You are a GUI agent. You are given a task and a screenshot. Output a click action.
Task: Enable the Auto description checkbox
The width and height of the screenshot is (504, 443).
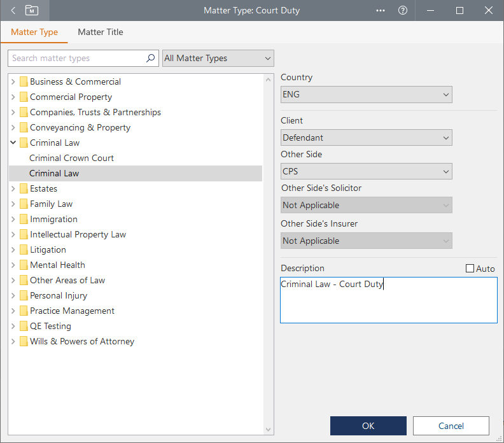pyautogui.click(x=470, y=269)
